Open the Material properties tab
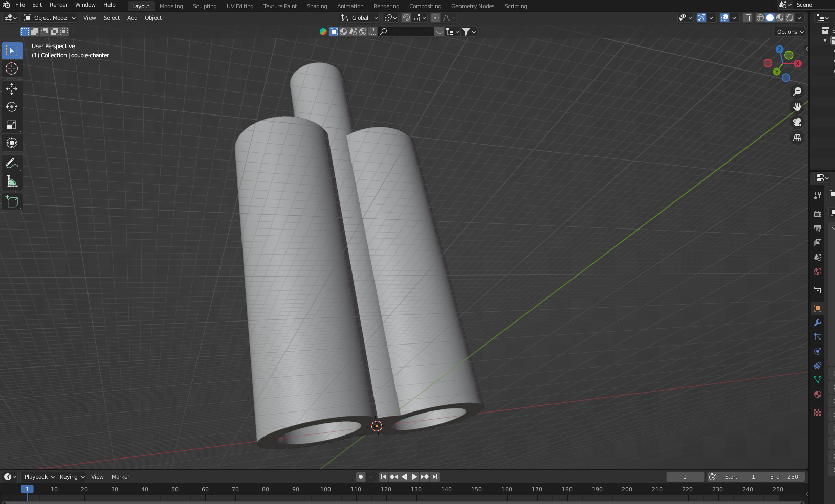 818,394
